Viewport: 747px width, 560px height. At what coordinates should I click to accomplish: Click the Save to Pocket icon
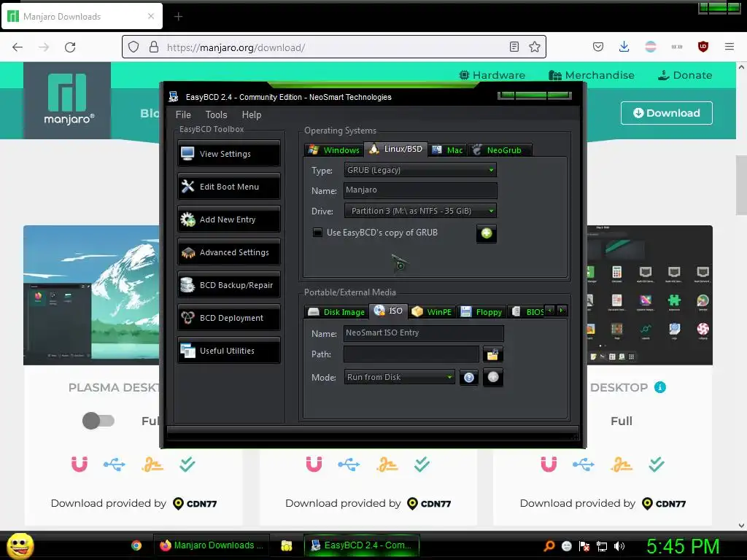598,47
